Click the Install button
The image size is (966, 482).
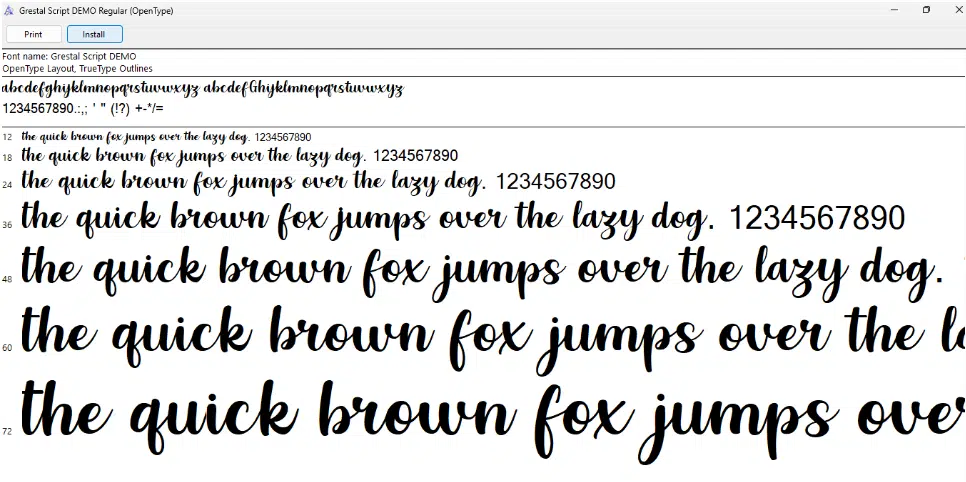95,35
